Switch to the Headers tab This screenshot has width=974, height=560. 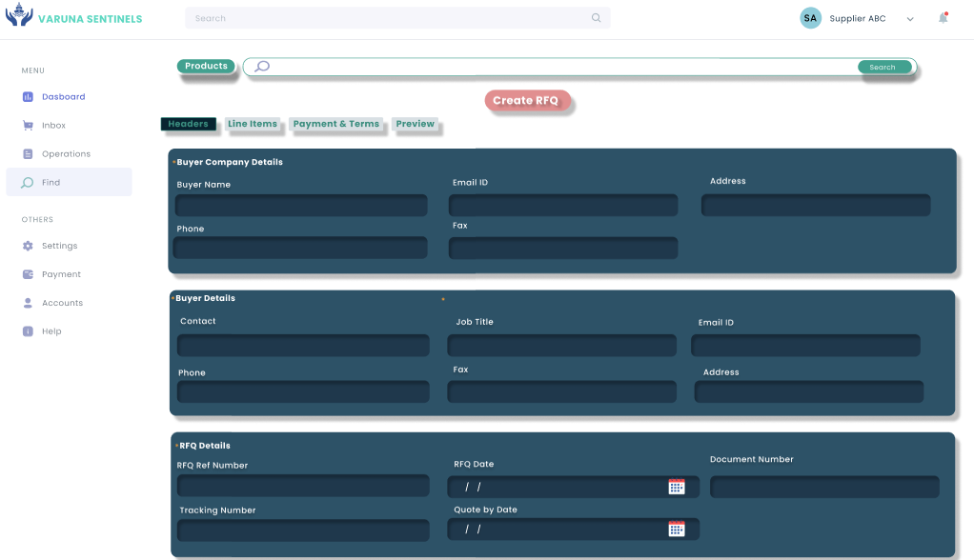pyautogui.click(x=188, y=124)
